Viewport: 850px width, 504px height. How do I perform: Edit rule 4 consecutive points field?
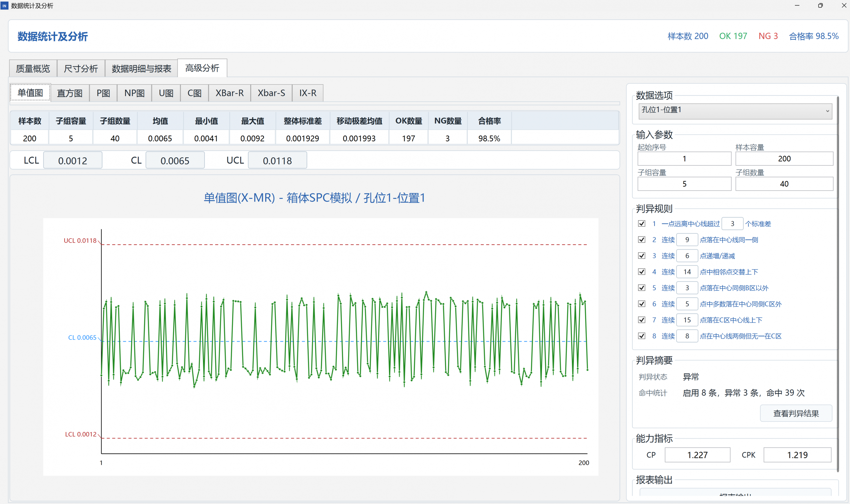(687, 272)
